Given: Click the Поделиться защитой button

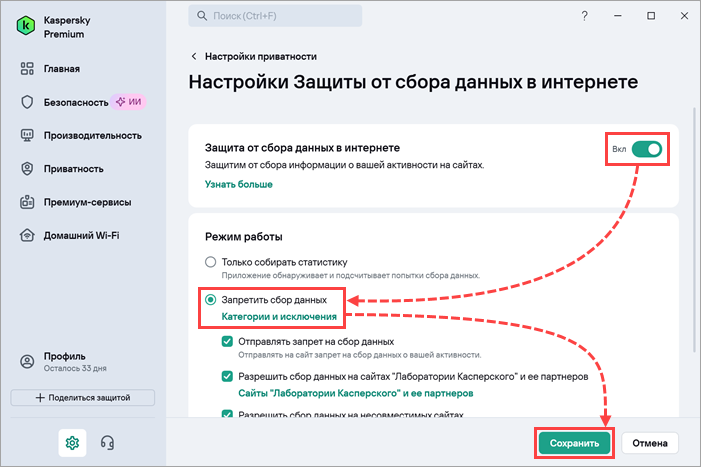Looking at the screenshot, I should [83, 397].
